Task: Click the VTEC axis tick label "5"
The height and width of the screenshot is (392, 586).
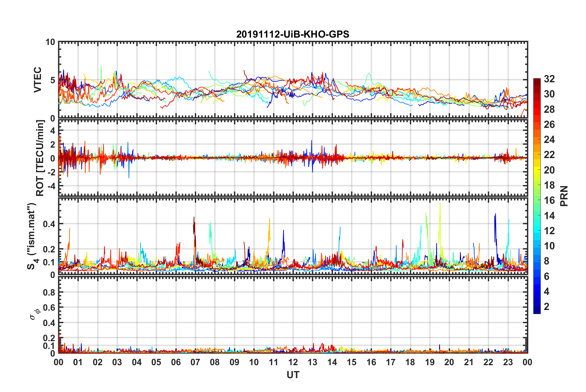Action: pyautogui.click(x=53, y=80)
